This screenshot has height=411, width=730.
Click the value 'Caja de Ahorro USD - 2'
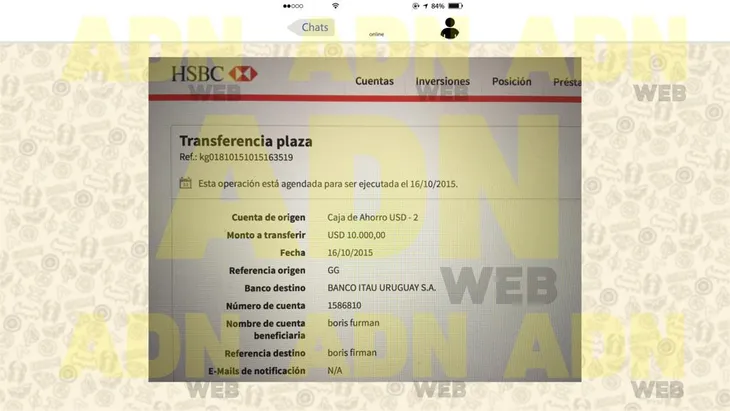[x=372, y=217]
